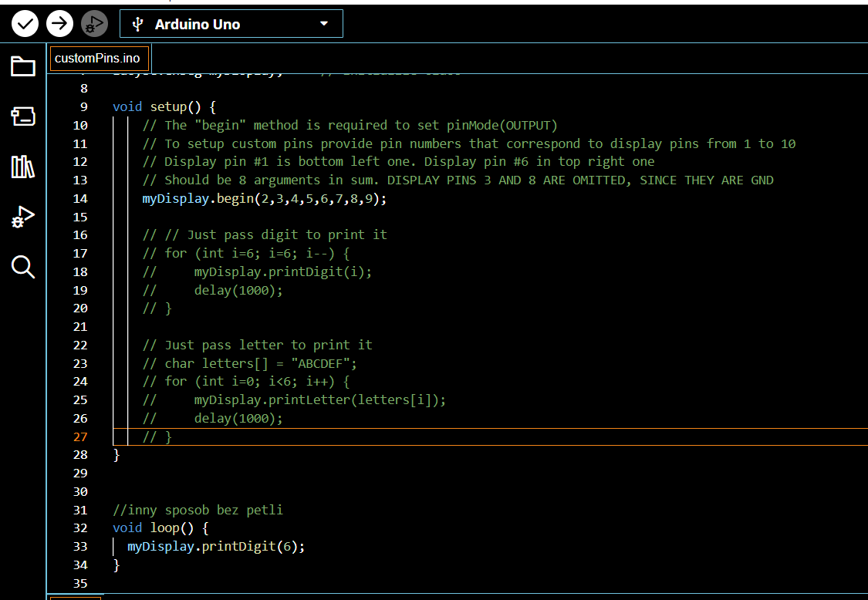The image size is (868, 600).
Task: Click the commented printLetter(letters[i]) line
Action: [x=295, y=399]
